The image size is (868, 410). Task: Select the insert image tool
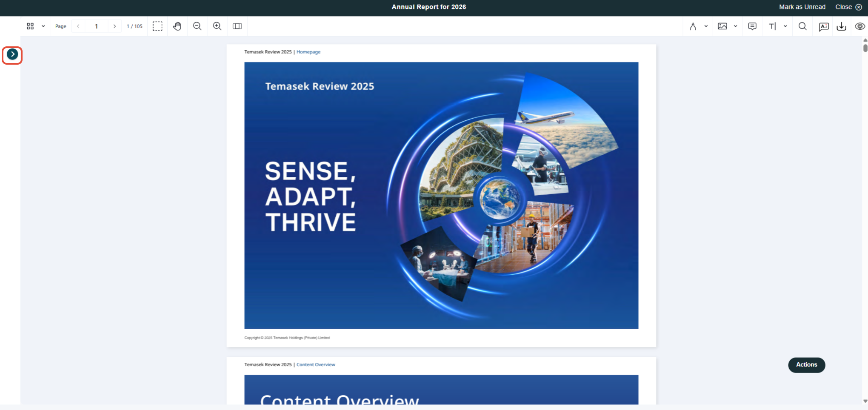click(x=722, y=26)
